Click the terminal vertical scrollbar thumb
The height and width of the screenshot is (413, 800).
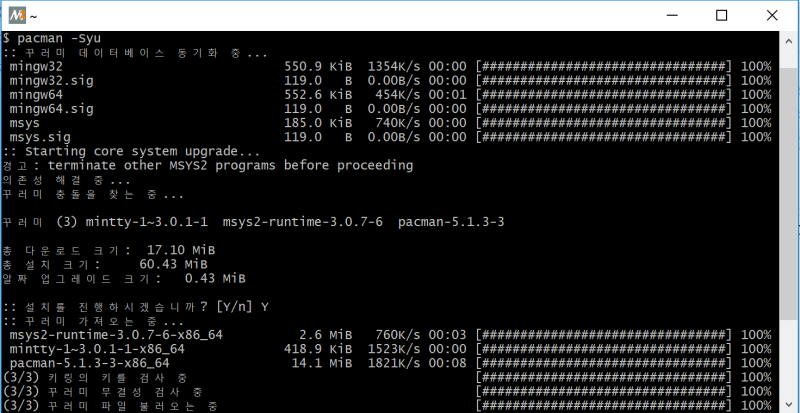788,192
